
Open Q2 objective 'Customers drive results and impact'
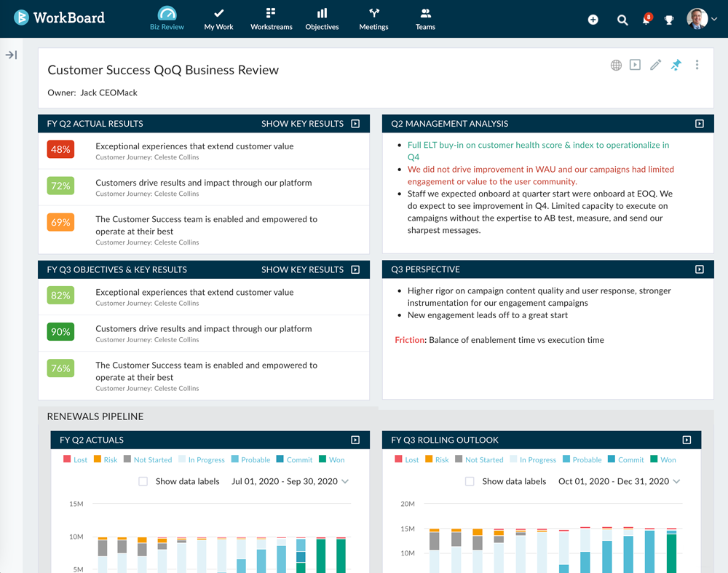[x=204, y=183]
